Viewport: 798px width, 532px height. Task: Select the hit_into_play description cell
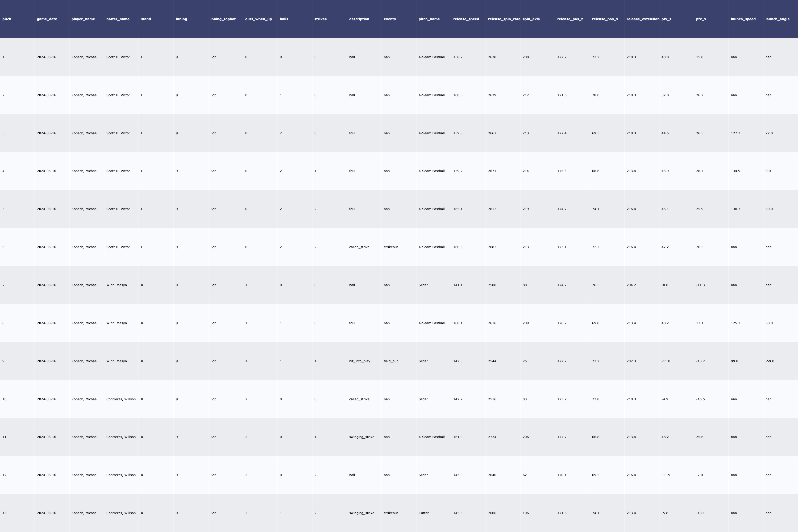[x=359, y=361]
